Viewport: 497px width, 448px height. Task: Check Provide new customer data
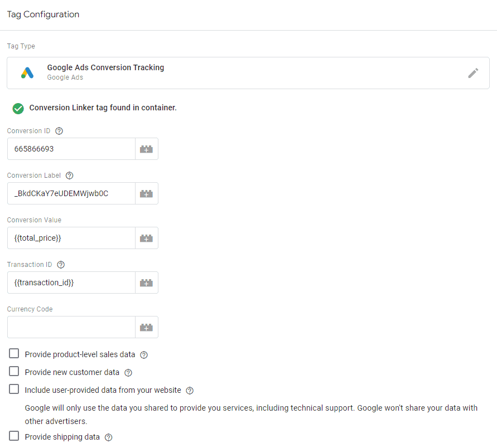pos(14,372)
